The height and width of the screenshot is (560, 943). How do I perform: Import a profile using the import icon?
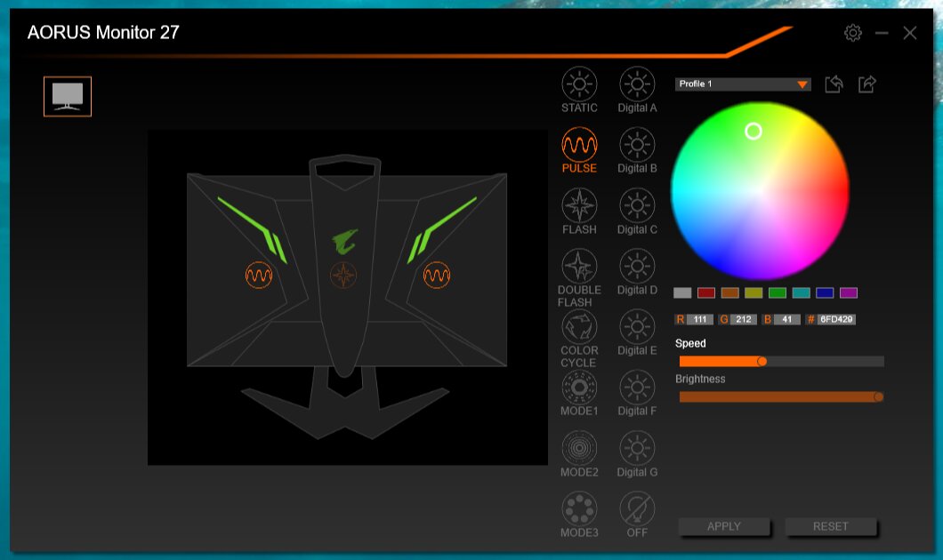[834, 84]
